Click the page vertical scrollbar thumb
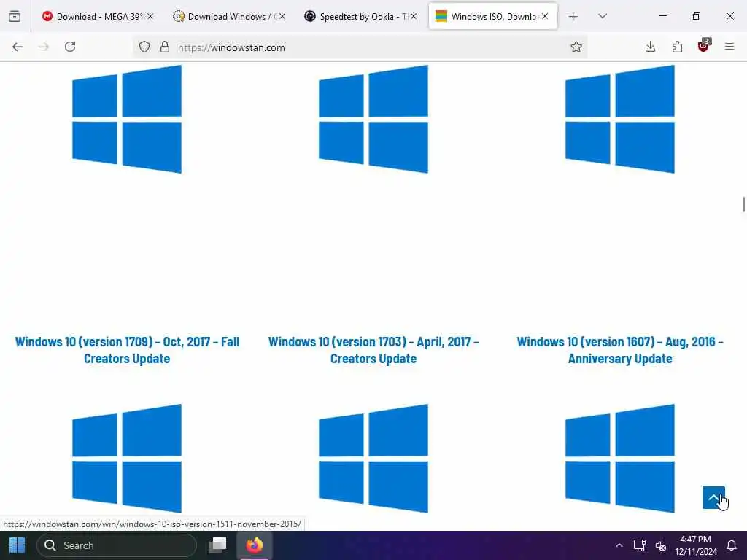The width and height of the screenshot is (747, 560). click(x=743, y=204)
